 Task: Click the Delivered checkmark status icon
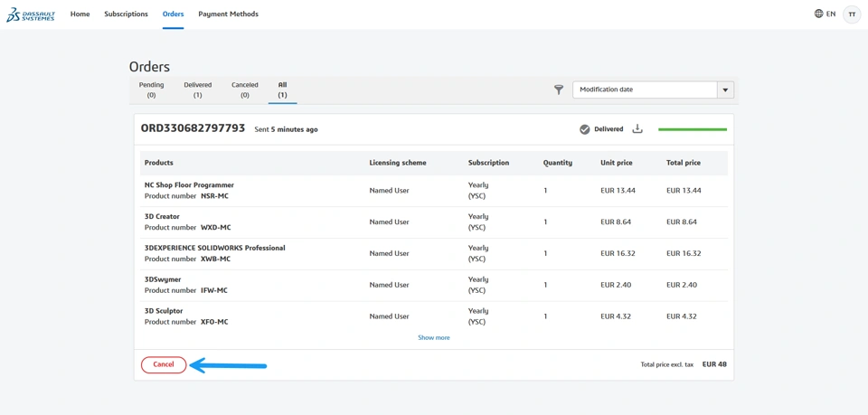coord(585,129)
